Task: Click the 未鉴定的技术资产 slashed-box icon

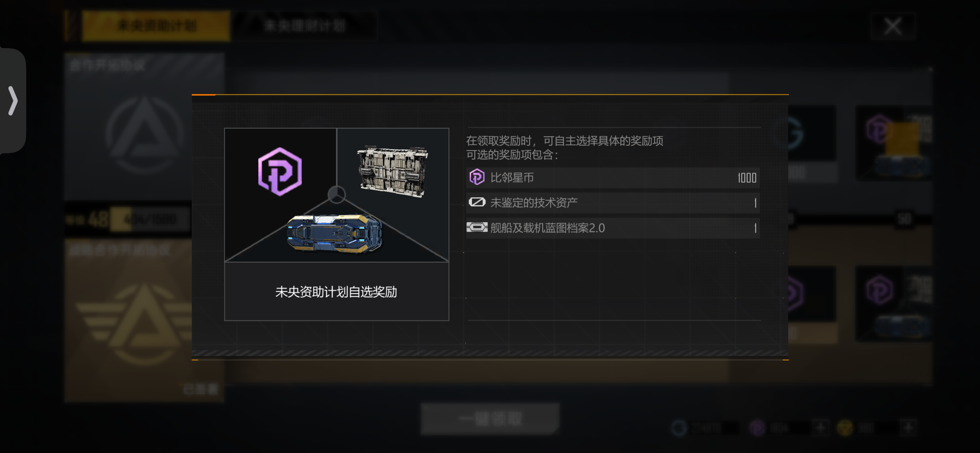Action: (477, 202)
